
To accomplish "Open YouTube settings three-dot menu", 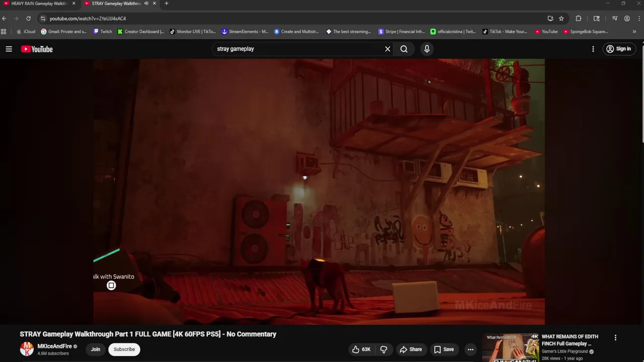I will (x=593, y=49).
